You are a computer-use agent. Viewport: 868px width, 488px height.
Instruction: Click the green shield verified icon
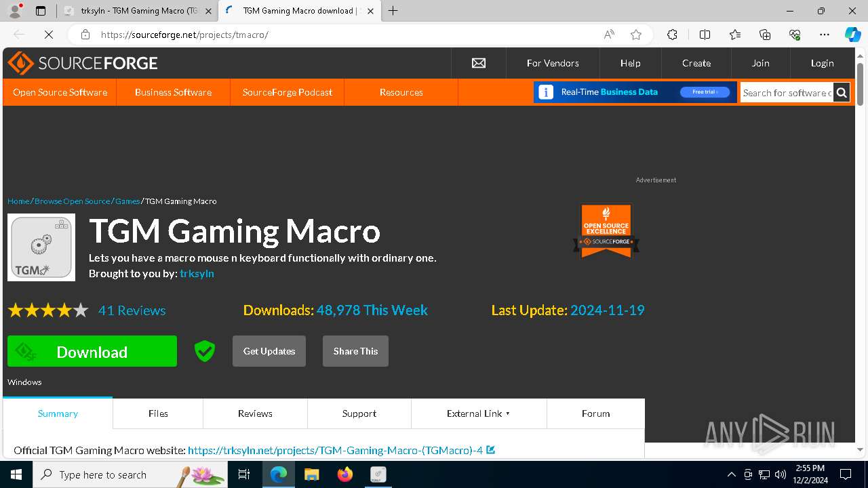[x=205, y=351]
